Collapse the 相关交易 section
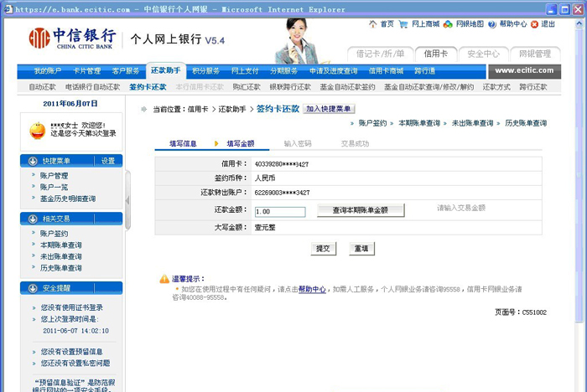 (x=33, y=219)
